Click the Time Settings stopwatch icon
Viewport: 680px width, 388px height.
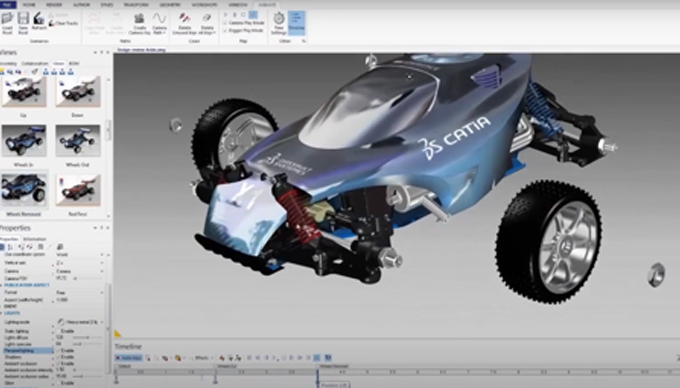pos(278,23)
